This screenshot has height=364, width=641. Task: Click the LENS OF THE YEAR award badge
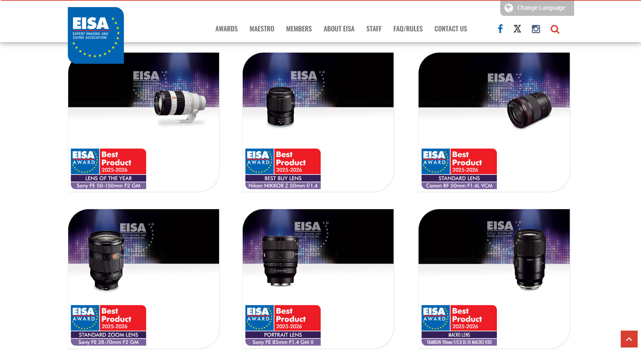(x=108, y=169)
